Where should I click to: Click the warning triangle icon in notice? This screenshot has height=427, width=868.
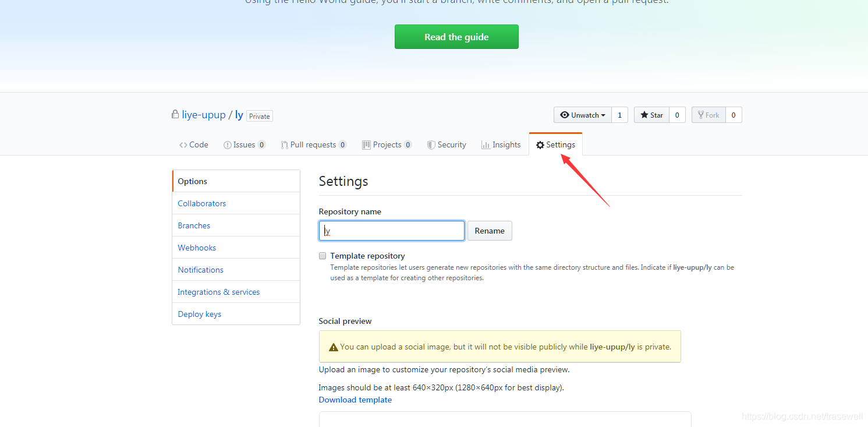pos(334,347)
